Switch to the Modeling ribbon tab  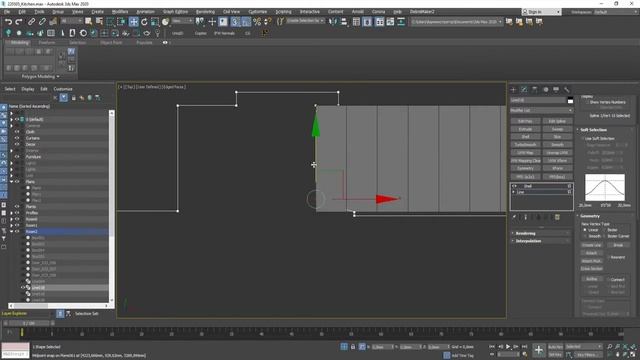click(20, 42)
